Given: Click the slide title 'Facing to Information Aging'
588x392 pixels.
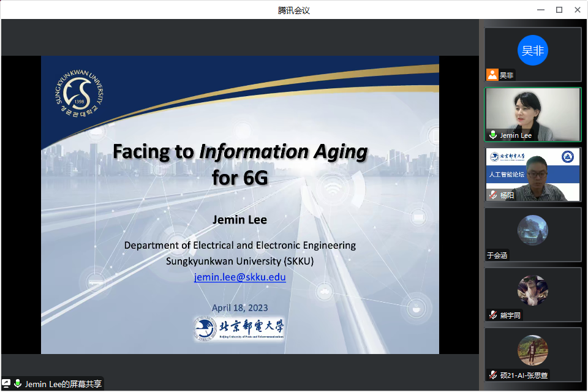Looking at the screenshot, I should pos(240,152).
